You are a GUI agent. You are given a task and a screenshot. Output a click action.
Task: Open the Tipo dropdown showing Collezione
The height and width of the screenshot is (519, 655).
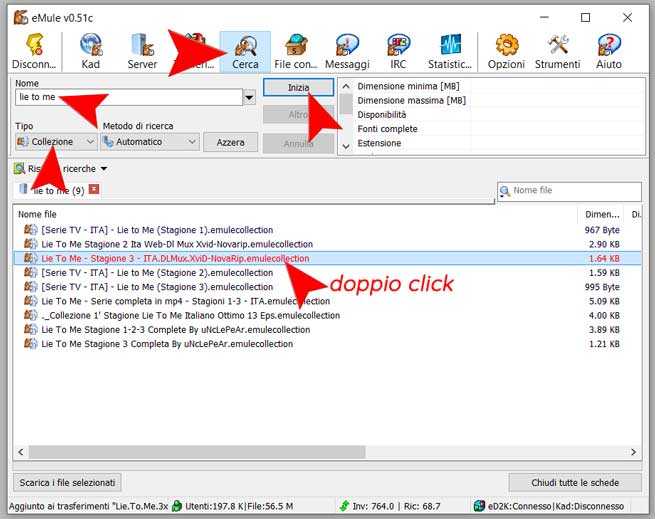[56, 142]
